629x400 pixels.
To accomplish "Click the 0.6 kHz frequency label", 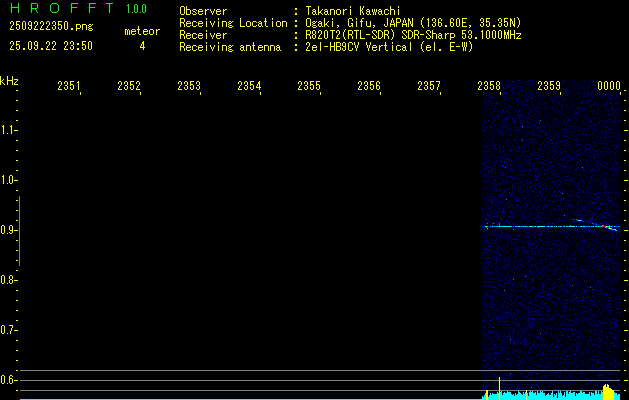I will (x=8, y=380).
